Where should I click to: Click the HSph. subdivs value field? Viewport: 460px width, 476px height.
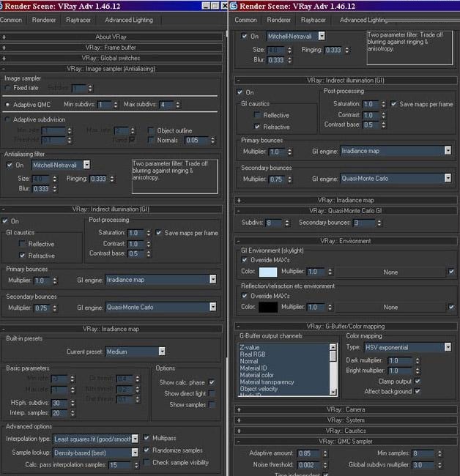59,404
